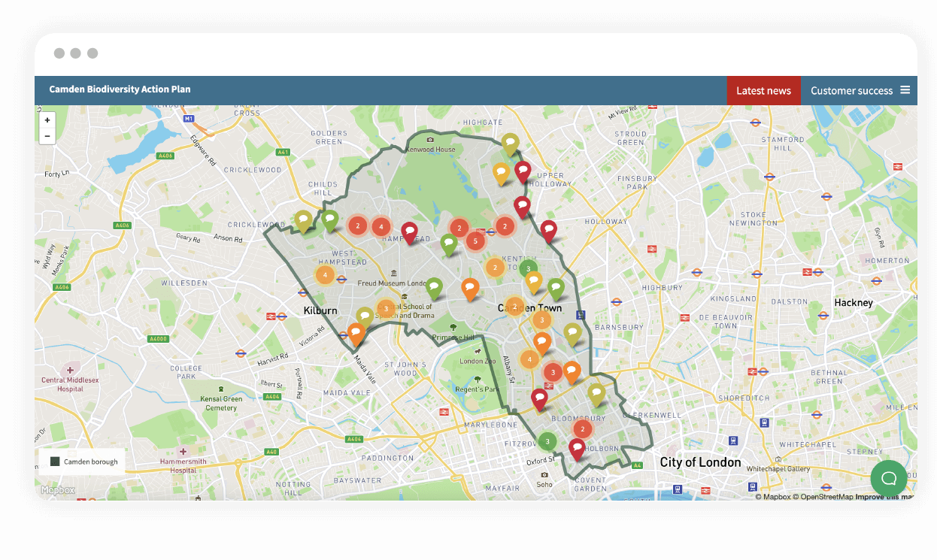
Task: Select the red comment pin nearest the Holloway label
Action: [549, 232]
